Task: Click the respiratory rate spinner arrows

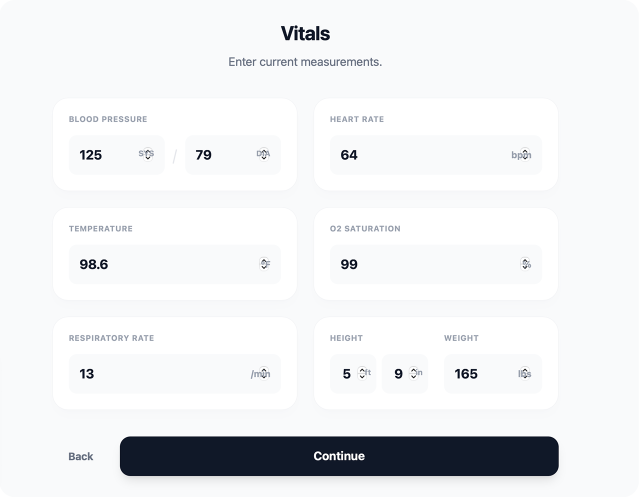Action: [x=265, y=374]
